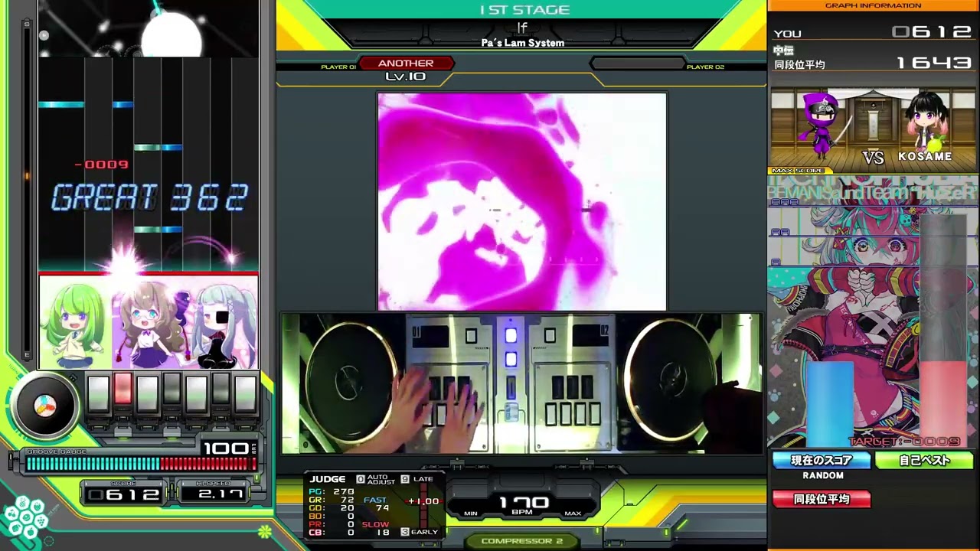Viewport: 980px width, 551px height.
Task: Click the 1ST STAGE header
Action: tap(524, 10)
